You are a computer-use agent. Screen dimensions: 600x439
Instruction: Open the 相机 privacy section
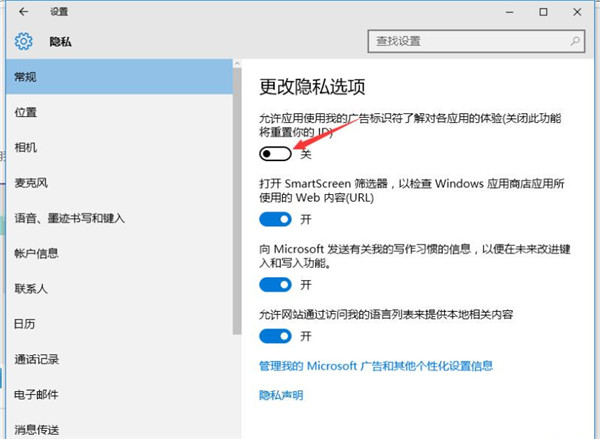(x=26, y=148)
